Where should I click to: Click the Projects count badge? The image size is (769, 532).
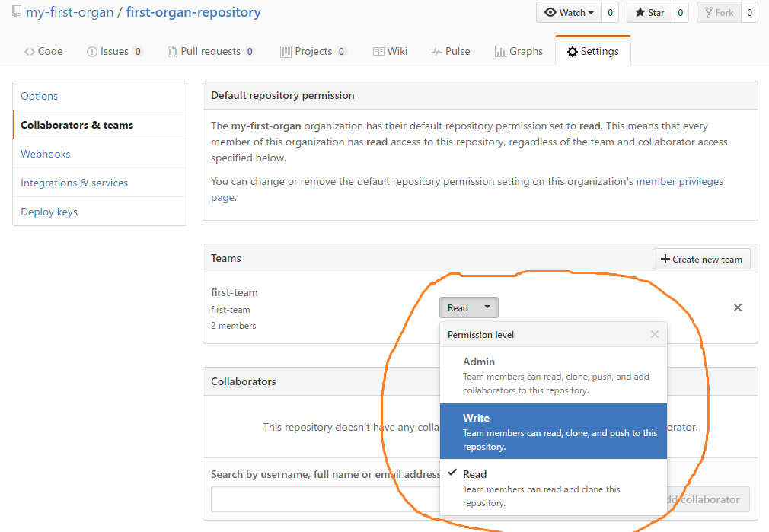click(341, 52)
